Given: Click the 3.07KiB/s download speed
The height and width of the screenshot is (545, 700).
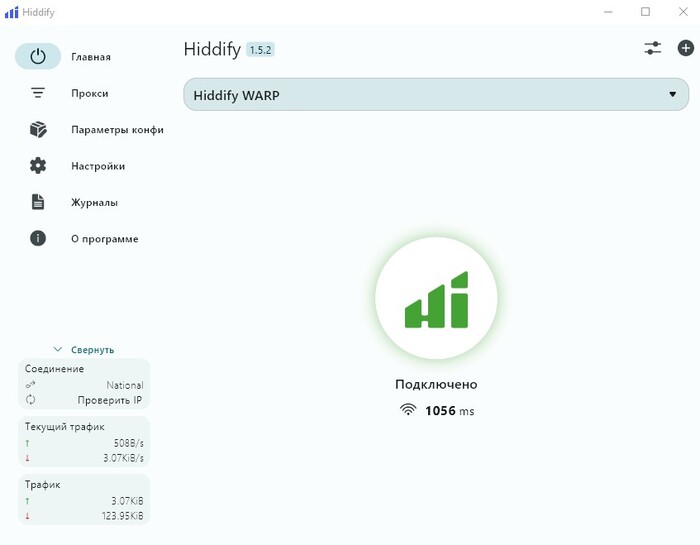Looking at the screenshot, I should tap(123, 458).
